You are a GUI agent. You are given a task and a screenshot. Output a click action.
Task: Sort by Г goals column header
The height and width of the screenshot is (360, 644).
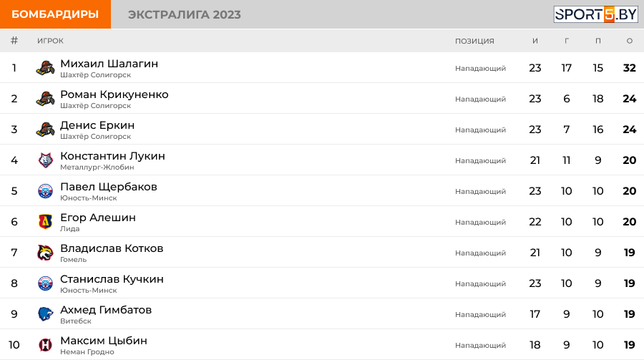pyautogui.click(x=567, y=41)
